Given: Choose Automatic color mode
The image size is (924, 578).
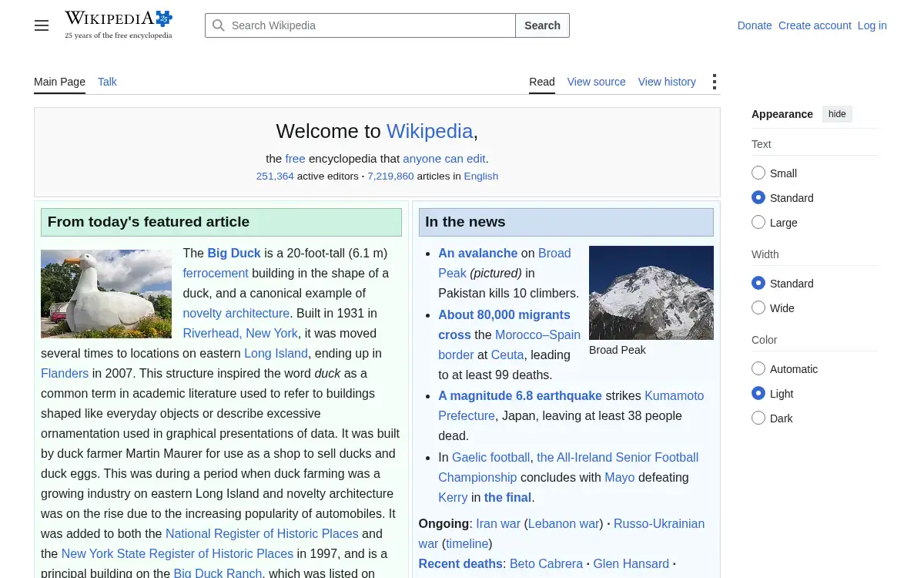Looking at the screenshot, I should 758,369.
